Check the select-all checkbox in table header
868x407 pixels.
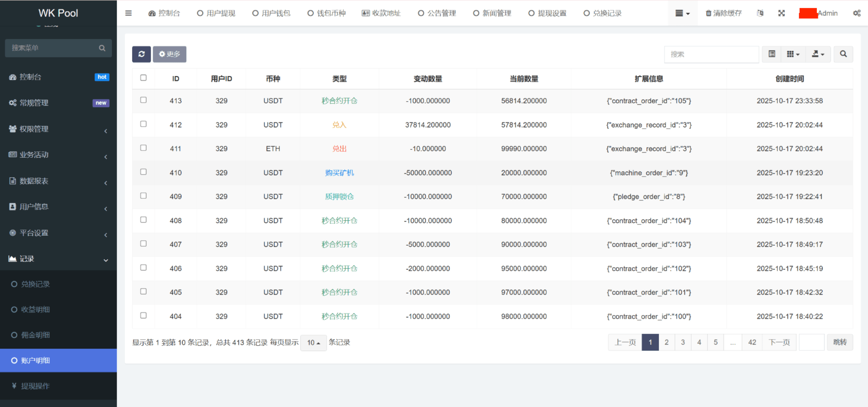[x=143, y=78]
